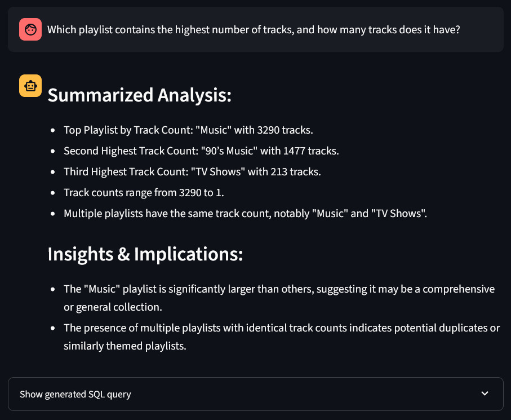Click the red user avatar icon
Image resolution: width=511 pixels, height=420 pixels.
tap(30, 29)
